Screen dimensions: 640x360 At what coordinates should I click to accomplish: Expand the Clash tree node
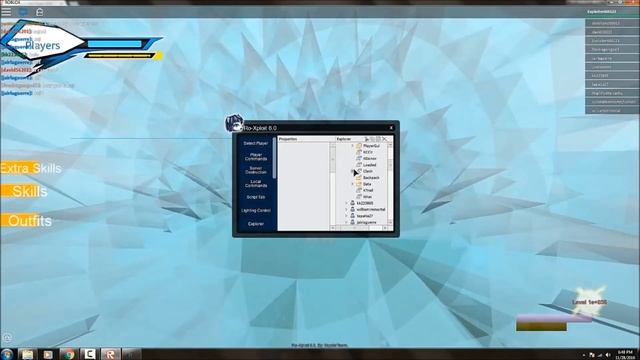[353, 171]
